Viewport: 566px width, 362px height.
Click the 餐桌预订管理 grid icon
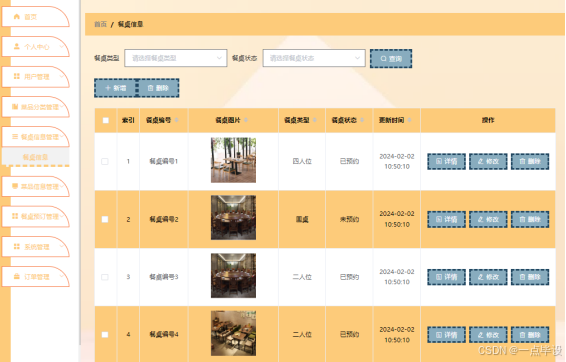click(15, 216)
